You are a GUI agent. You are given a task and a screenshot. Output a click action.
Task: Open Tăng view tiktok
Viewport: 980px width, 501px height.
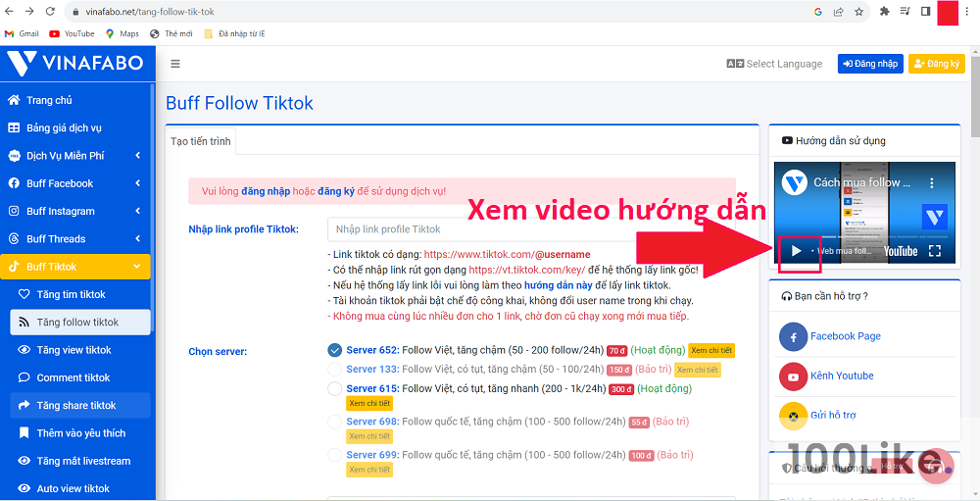[x=80, y=350]
